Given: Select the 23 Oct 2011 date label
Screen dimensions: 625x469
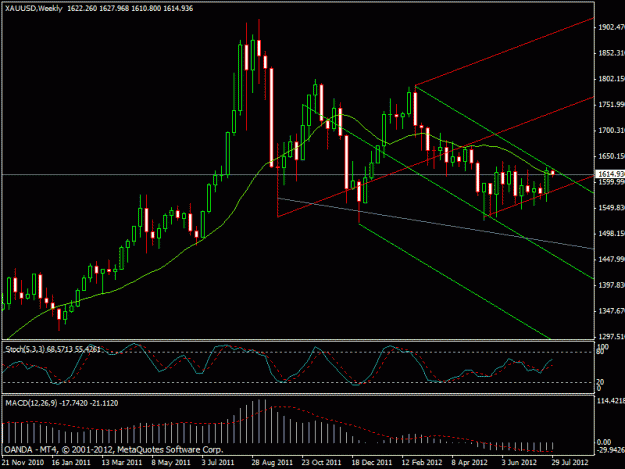Looking at the screenshot, I should (321, 463).
